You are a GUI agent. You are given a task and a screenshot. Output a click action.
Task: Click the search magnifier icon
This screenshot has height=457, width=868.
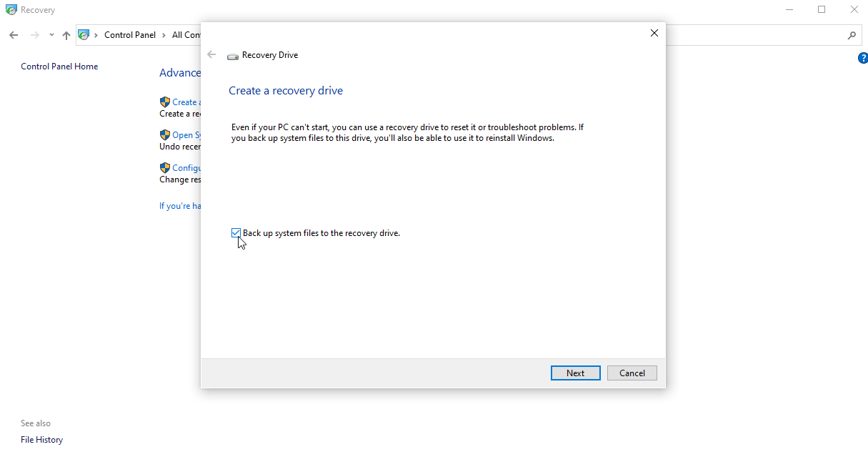[x=852, y=35]
